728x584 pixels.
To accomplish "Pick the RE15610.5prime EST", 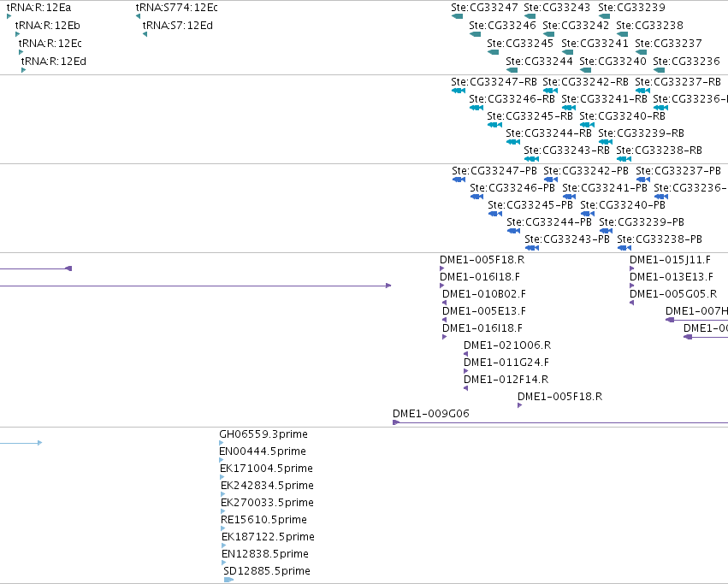I will tap(263, 520).
